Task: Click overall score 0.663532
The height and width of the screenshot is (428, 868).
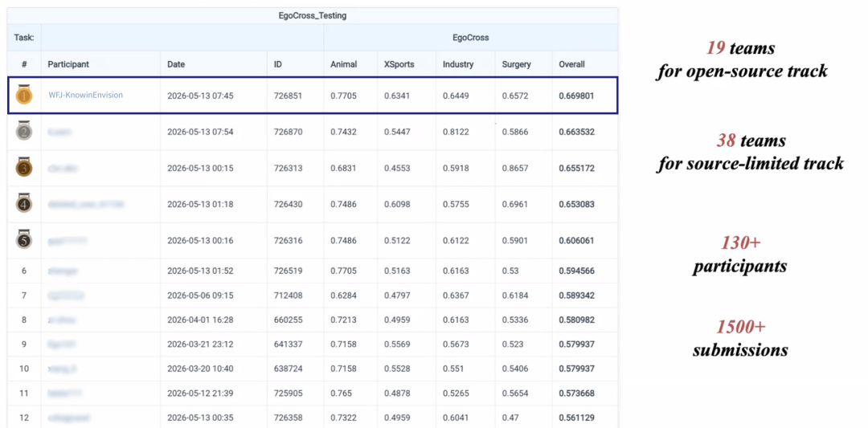Action: (x=577, y=132)
